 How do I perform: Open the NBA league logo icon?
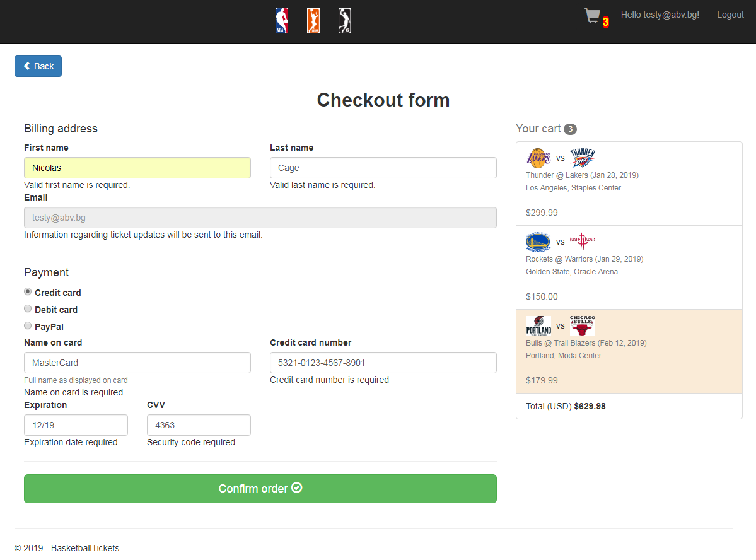(x=282, y=21)
